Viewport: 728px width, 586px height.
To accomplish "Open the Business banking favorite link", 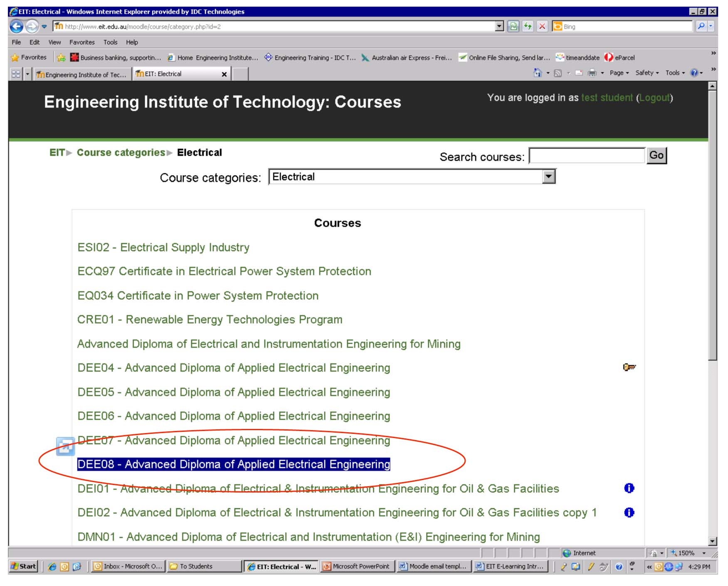I will [x=116, y=58].
